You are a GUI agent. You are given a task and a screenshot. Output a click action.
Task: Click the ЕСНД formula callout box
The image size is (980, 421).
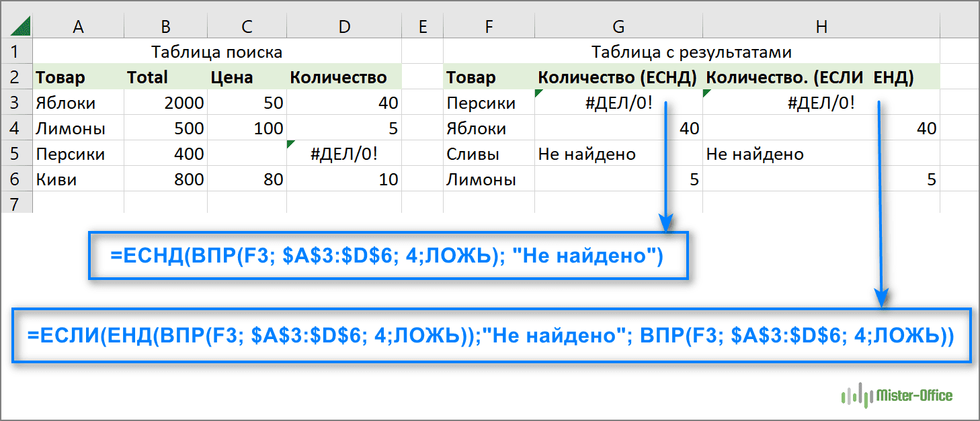pos(389,256)
